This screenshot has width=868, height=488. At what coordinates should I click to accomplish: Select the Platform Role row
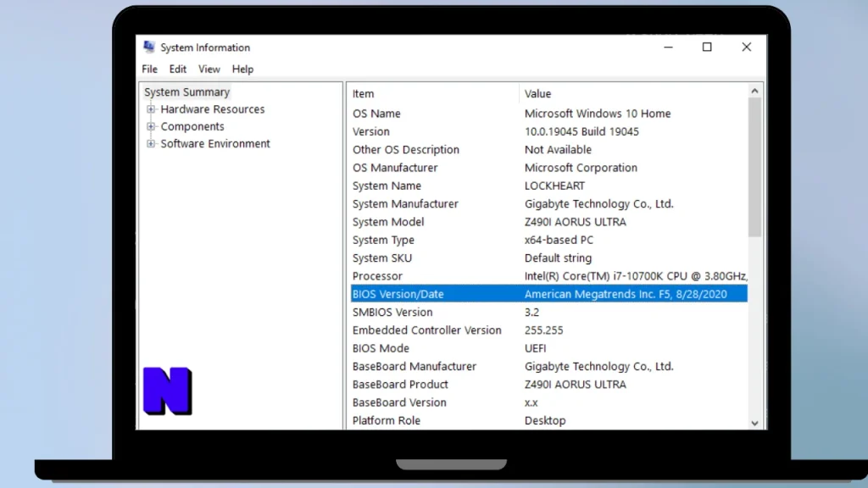[x=548, y=420]
